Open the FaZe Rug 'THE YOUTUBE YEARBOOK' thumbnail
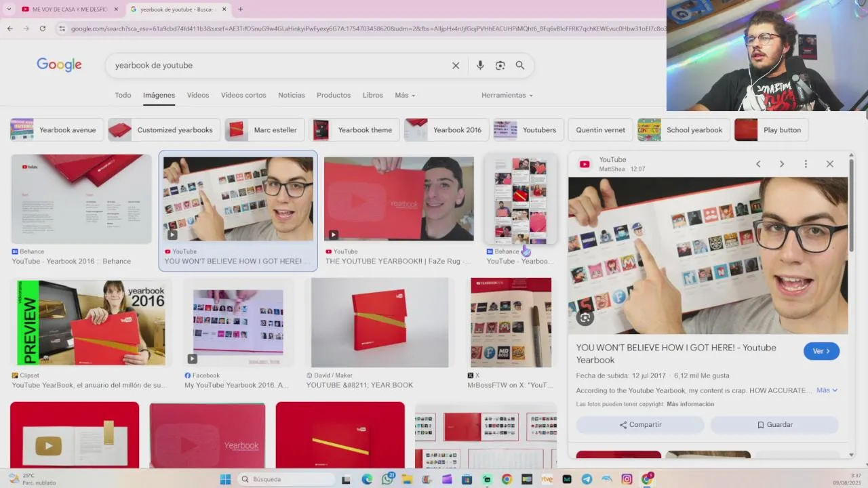 (x=399, y=199)
